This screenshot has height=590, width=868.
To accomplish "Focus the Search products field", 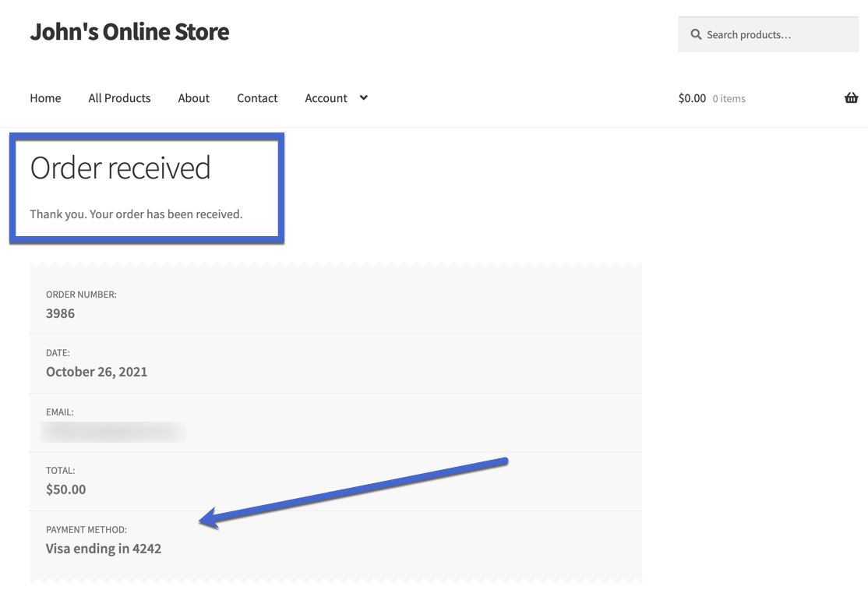I will [x=768, y=35].
